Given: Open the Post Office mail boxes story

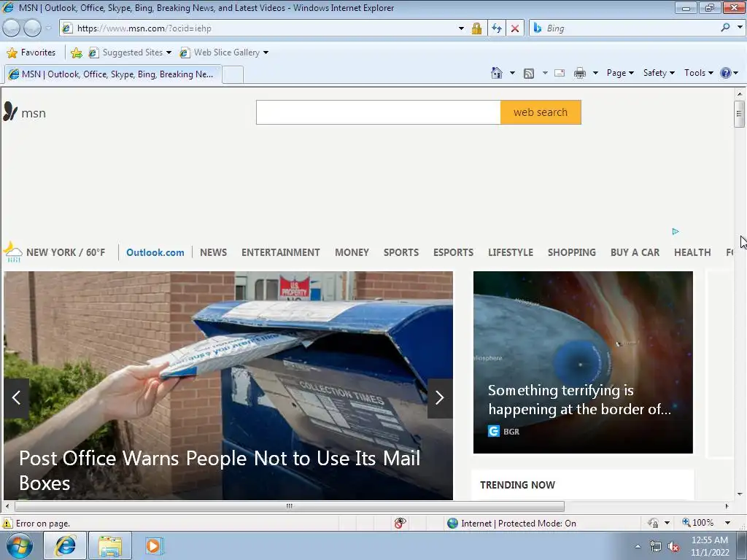Looking at the screenshot, I should 220,470.
